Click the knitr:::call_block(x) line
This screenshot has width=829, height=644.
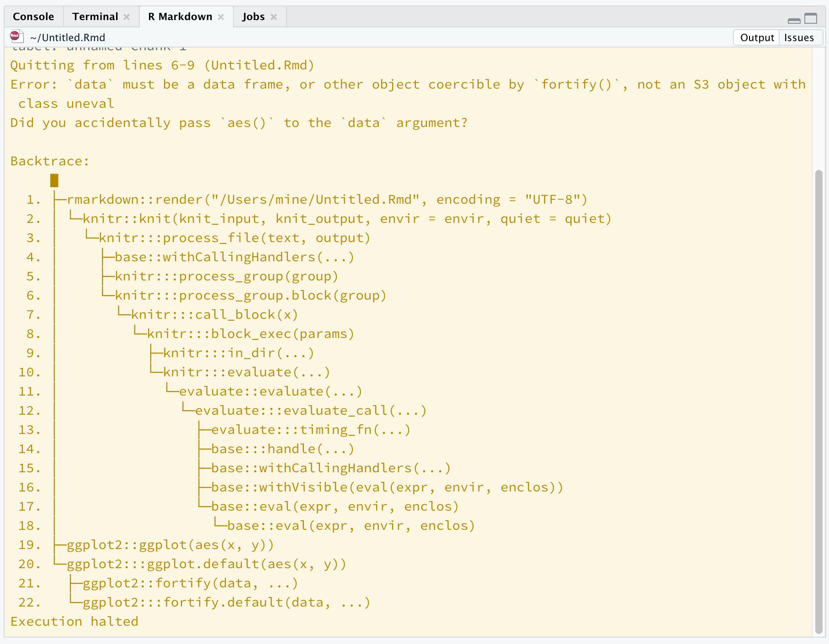(215, 315)
